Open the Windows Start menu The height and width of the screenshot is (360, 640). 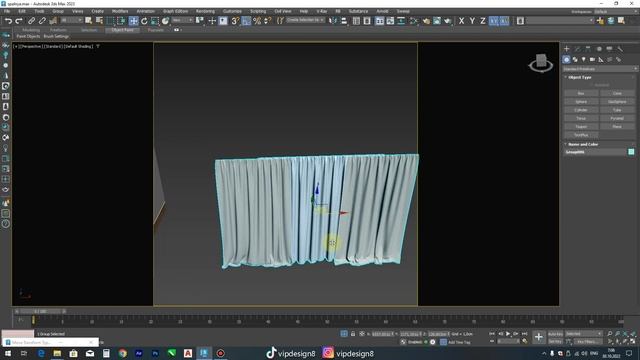[8, 353]
